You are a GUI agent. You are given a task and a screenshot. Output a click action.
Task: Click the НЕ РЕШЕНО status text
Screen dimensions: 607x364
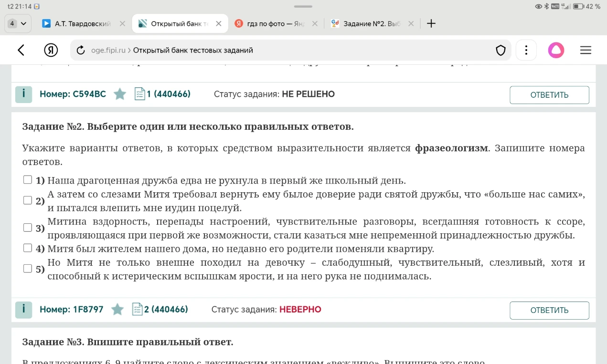[x=308, y=94]
